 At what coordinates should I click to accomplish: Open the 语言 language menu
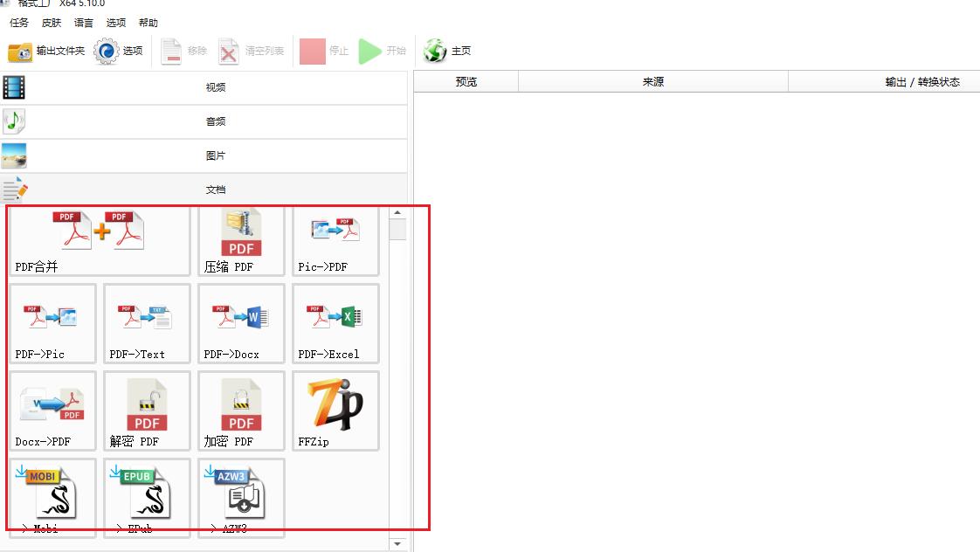tap(83, 23)
